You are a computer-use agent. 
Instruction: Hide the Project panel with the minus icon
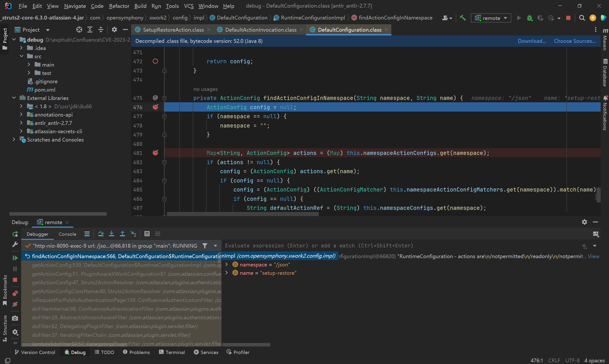coord(125,30)
